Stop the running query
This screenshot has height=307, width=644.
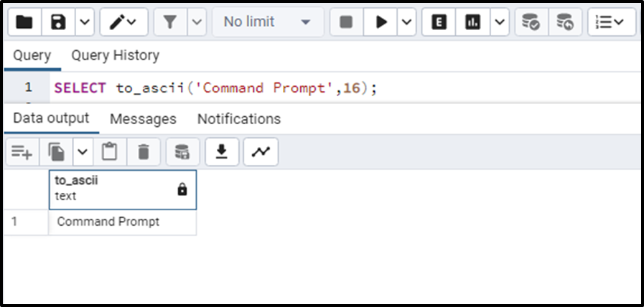coord(346,22)
